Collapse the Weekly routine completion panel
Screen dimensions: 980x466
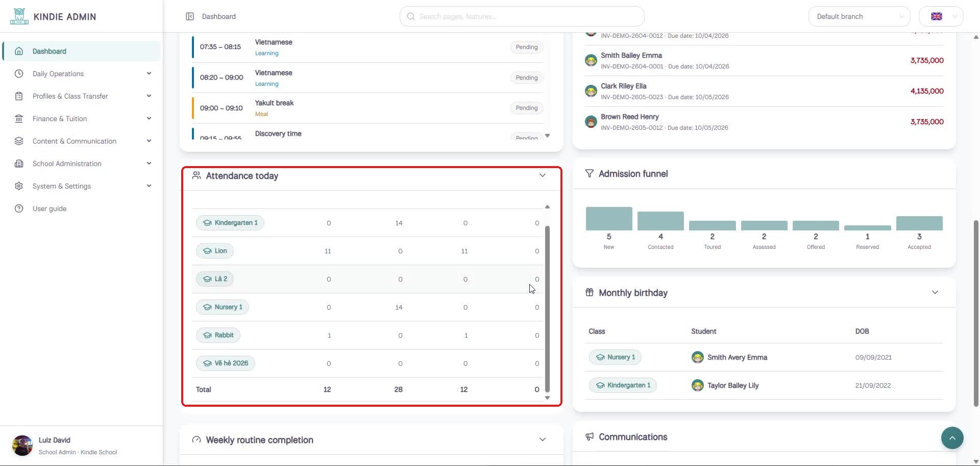pyautogui.click(x=543, y=439)
